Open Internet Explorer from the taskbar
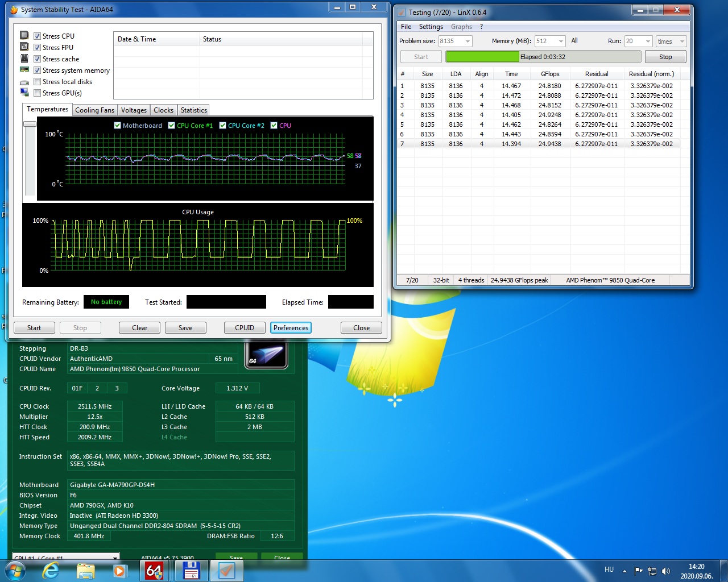 coord(51,570)
